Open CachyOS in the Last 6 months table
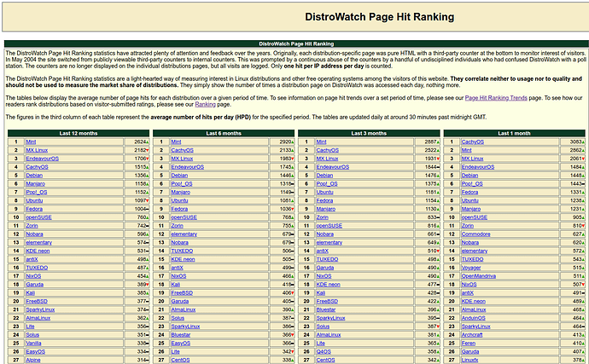This screenshot has width=589, height=364. (x=182, y=150)
